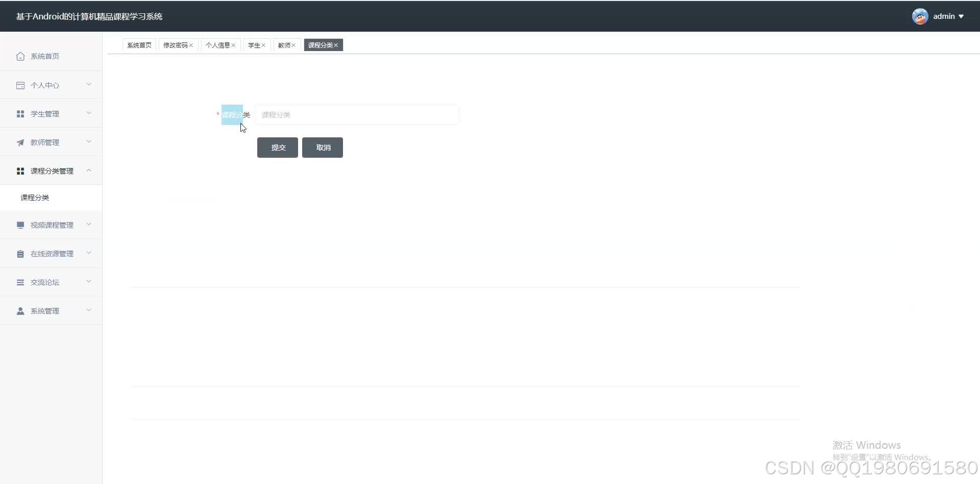Image resolution: width=980 pixels, height=484 pixels.
Task: Switch to the 系统首页 tab
Action: [x=139, y=45]
